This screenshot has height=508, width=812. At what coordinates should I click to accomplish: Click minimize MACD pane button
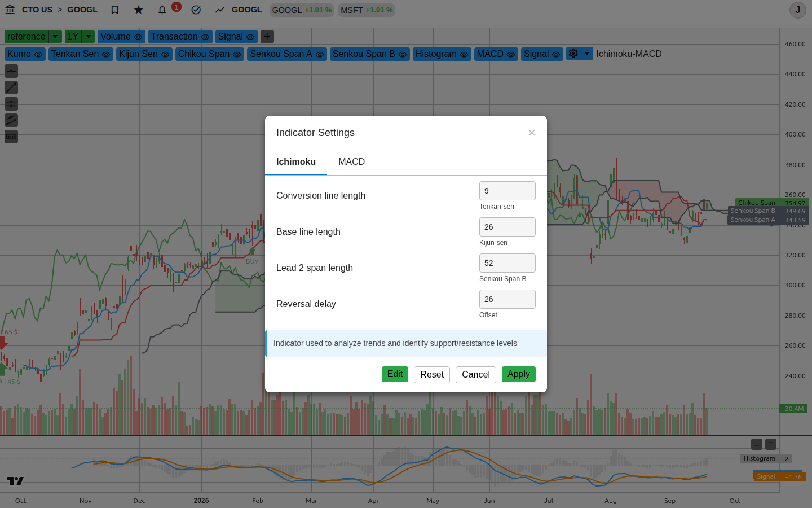757,444
